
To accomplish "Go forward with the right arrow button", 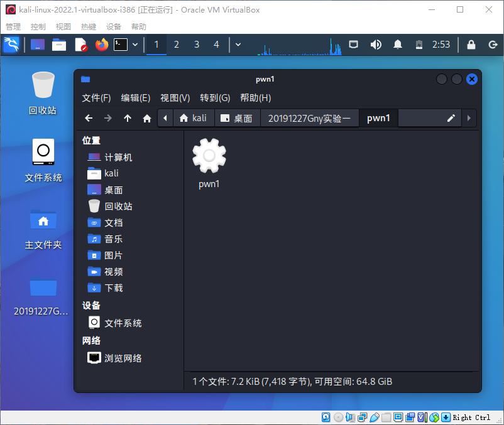I will (x=108, y=118).
